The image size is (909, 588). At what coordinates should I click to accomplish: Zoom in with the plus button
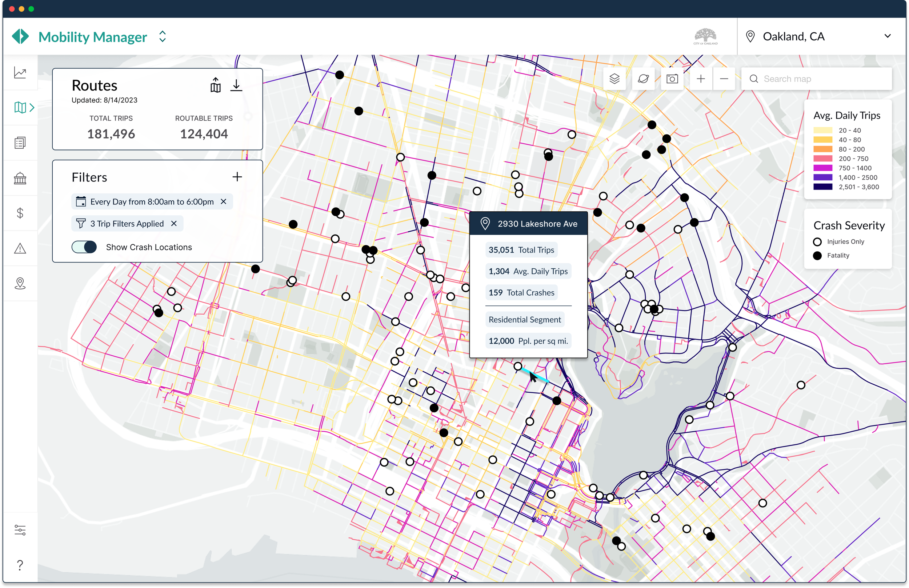[x=701, y=79]
